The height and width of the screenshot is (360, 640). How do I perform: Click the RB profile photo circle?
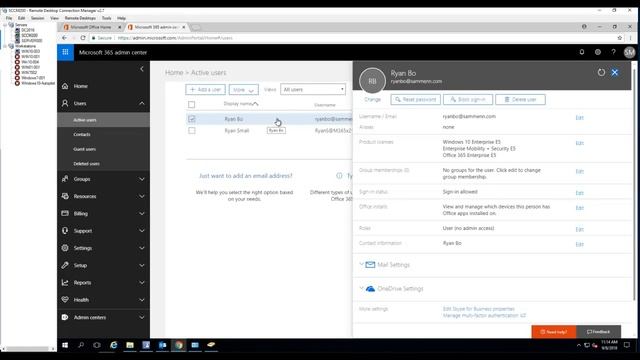tap(372, 81)
